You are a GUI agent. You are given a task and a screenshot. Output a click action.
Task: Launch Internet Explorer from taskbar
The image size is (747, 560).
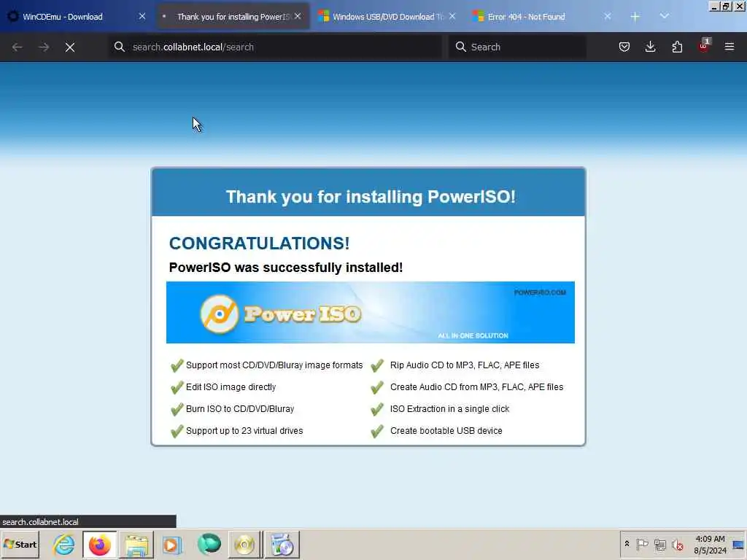point(64,545)
